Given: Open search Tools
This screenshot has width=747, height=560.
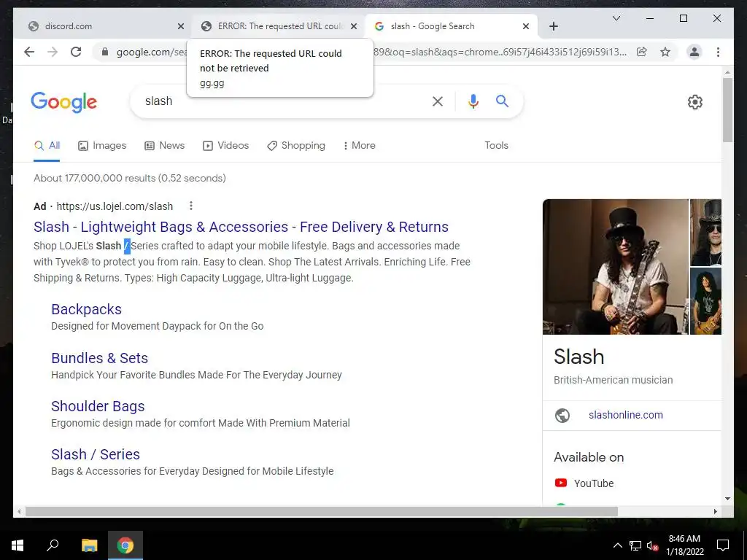Looking at the screenshot, I should [496, 146].
